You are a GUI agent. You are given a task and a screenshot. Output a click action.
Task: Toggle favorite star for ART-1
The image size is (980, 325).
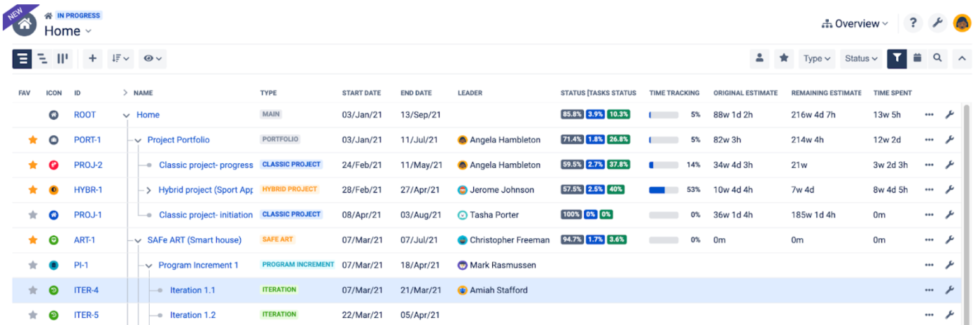click(x=32, y=240)
